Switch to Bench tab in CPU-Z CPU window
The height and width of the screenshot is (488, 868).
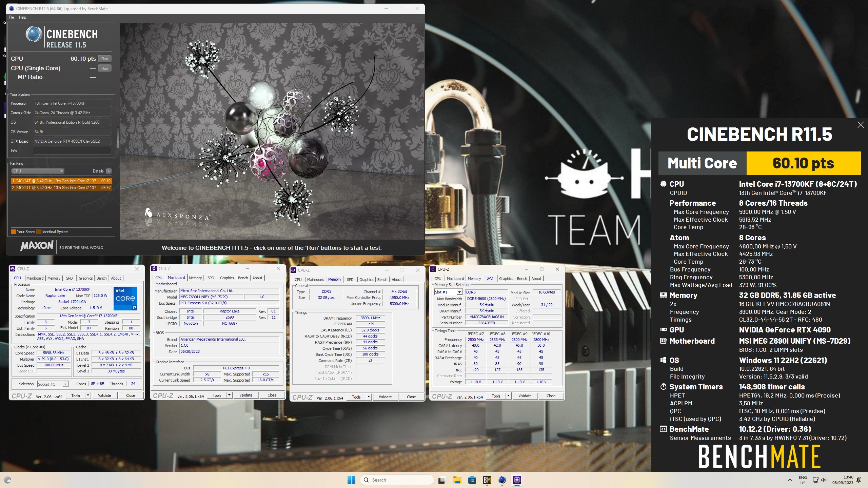click(101, 278)
